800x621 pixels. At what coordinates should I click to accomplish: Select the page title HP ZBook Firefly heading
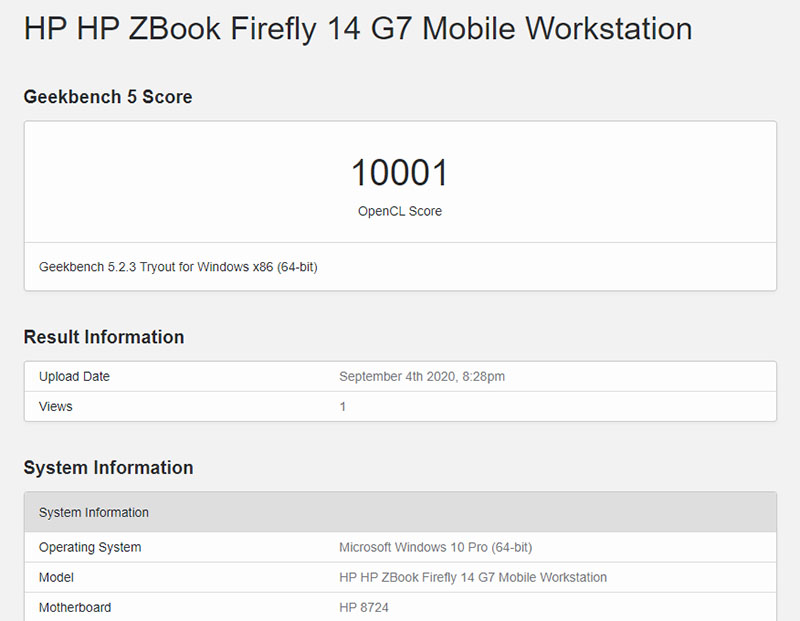[358, 29]
